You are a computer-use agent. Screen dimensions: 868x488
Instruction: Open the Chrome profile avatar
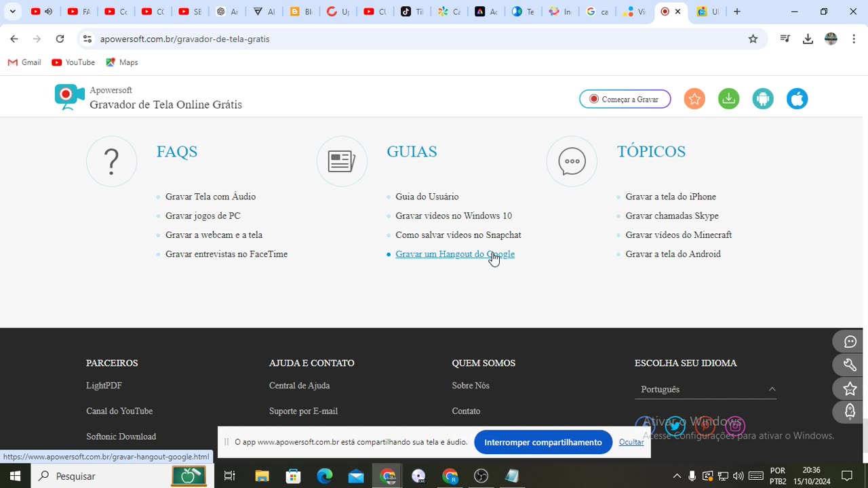[x=831, y=39]
